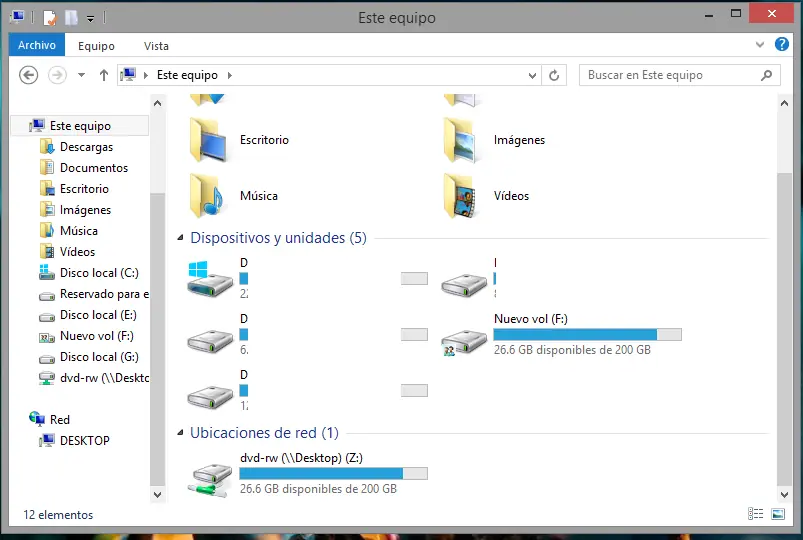Open the Escritorio folder icon in main pane

[x=208, y=140]
